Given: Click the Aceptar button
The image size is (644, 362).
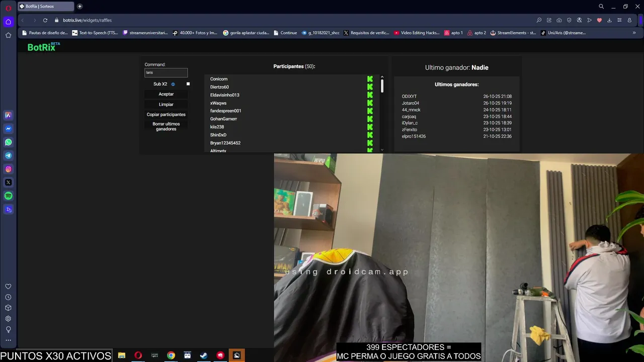Looking at the screenshot, I should click(166, 94).
